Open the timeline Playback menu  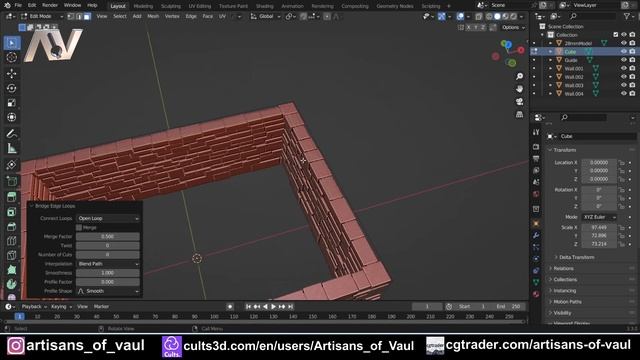(x=34, y=307)
